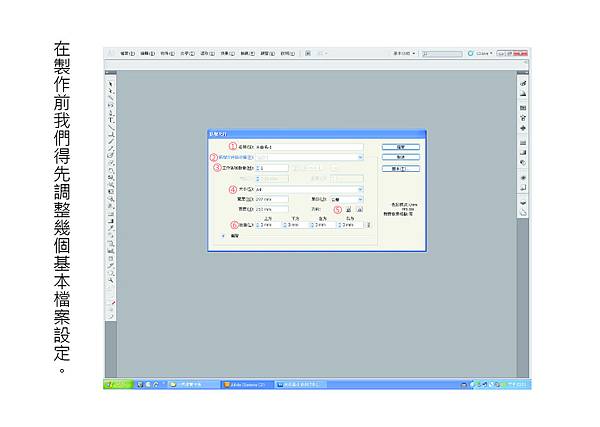Click the None (red slash) color button
This screenshot has height=427, width=600.
[x=113, y=303]
